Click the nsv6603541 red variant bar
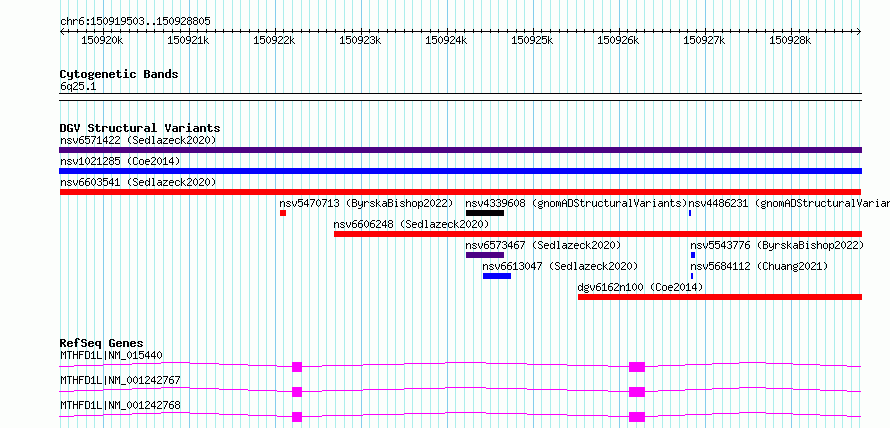 460,192
